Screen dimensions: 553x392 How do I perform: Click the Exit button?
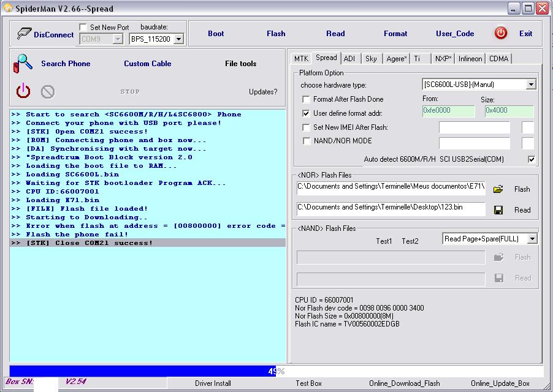[x=525, y=34]
